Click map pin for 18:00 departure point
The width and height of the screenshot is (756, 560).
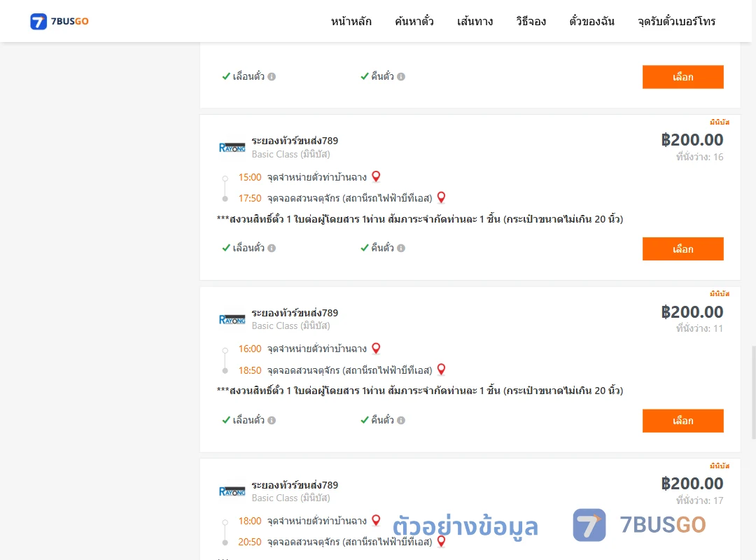tap(376, 520)
